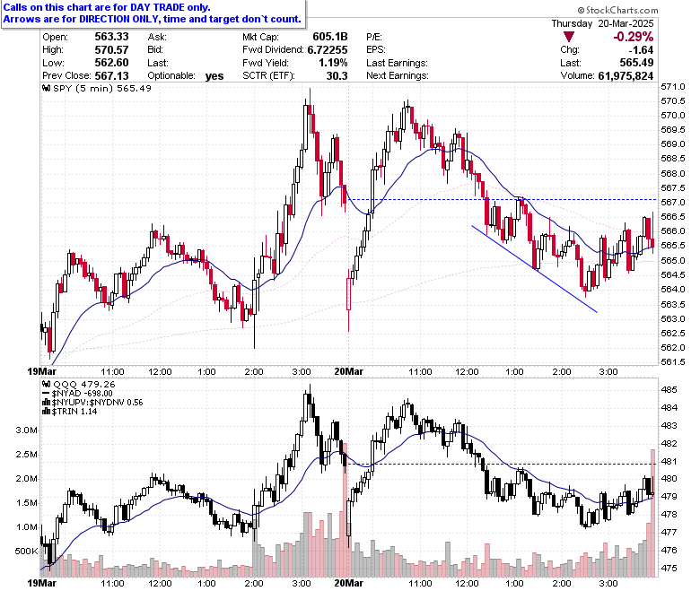Click the Open value 563.33
The height and width of the screenshot is (591, 700).
pyautogui.click(x=111, y=37)
